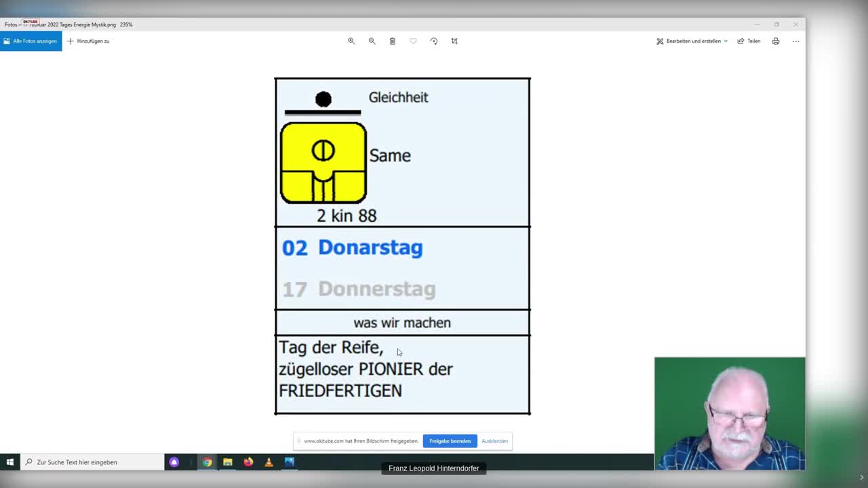Delete the photo with trash icon

point(392,41)
